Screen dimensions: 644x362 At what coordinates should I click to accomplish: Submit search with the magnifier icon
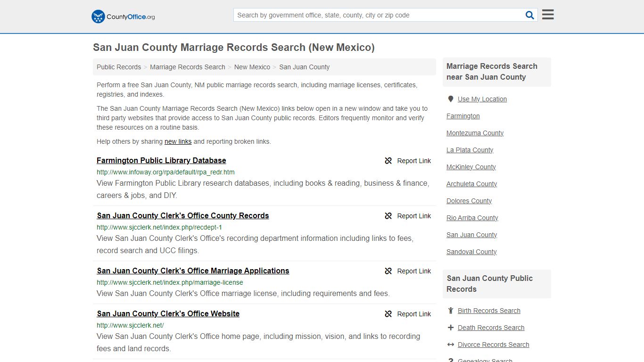530,15
